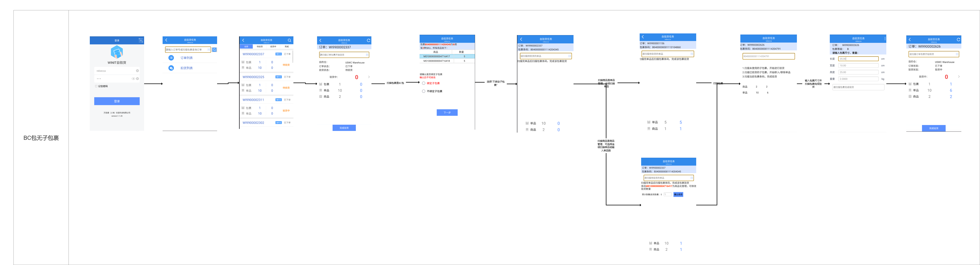
Task: Select the 全部 tab
Action: pyautogui.click(x=246, y=46)
